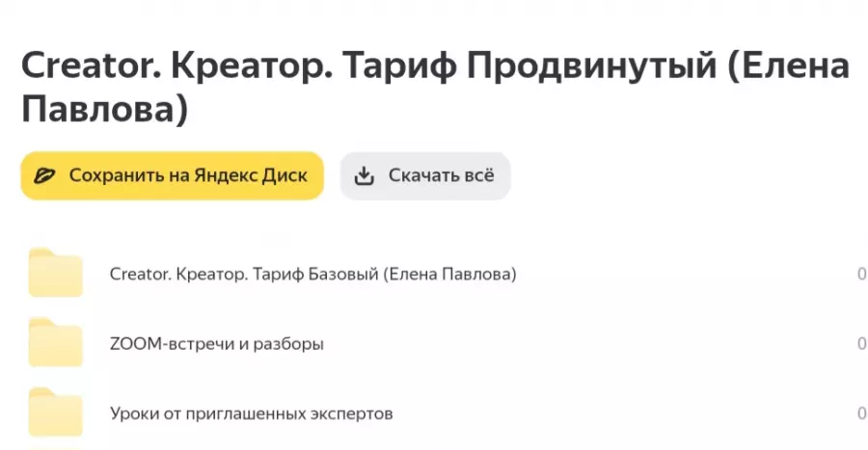This screenshot has width=868, height=450.
Task: Click the folder icon for Тариф Базовый
Action: [x=55, y=274]
